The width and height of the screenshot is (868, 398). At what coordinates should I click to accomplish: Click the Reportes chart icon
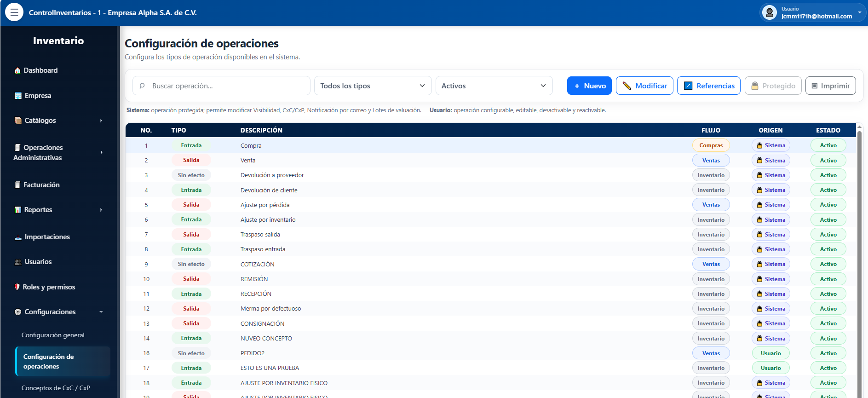pyautogui.click(x=17, y=210)
